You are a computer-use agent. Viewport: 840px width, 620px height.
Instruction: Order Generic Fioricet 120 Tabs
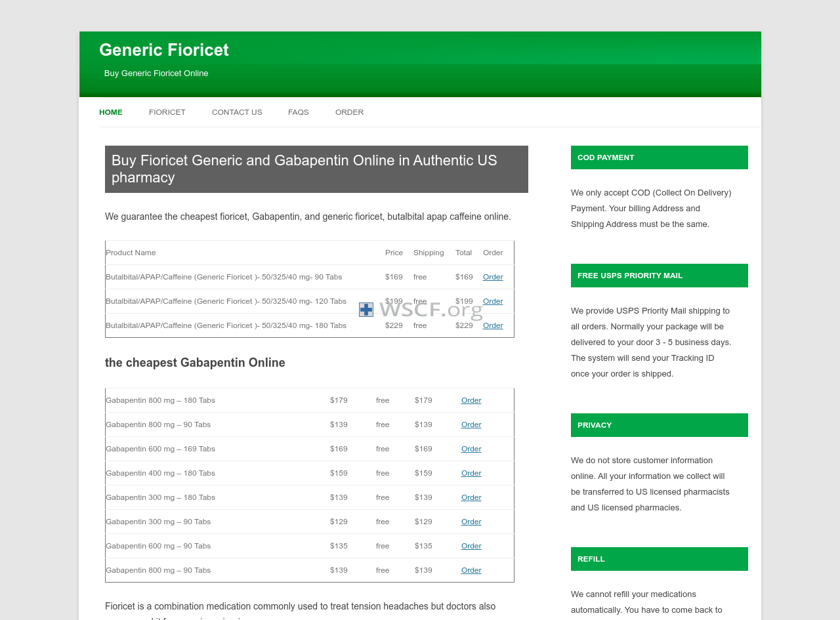click(x=493, y=301)
